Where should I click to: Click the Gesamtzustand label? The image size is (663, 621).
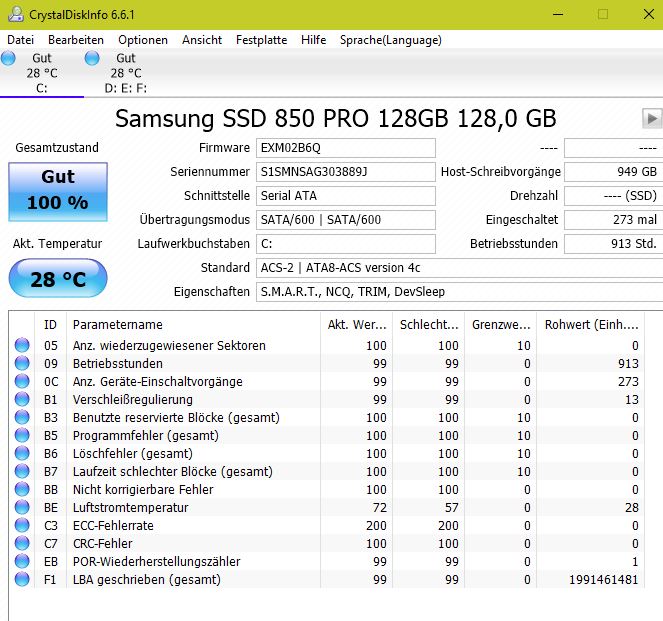pyautogui.click(x=57, y=148)
